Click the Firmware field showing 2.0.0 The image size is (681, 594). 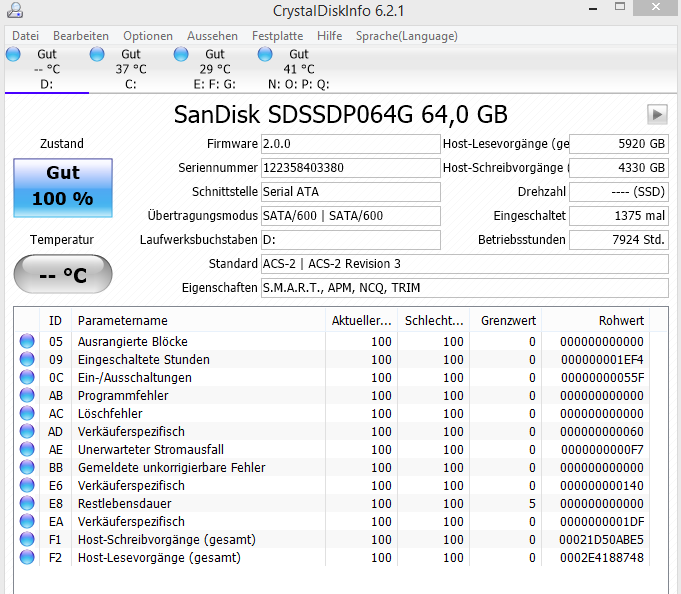pyautogui.click(x=350, y=144)
